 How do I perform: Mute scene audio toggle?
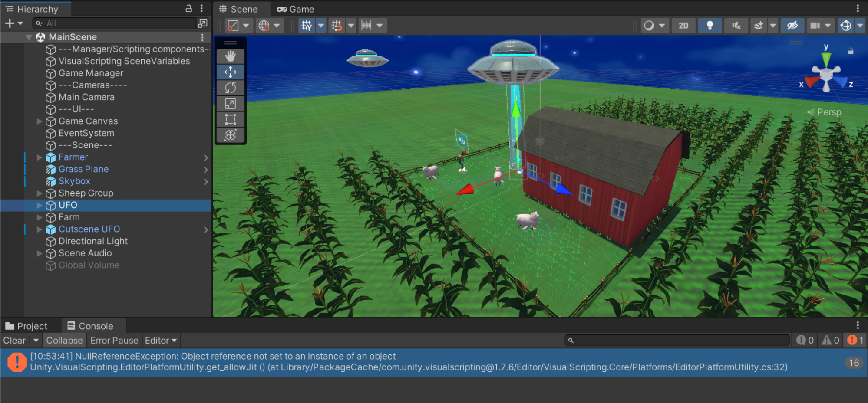coord(736,26)
